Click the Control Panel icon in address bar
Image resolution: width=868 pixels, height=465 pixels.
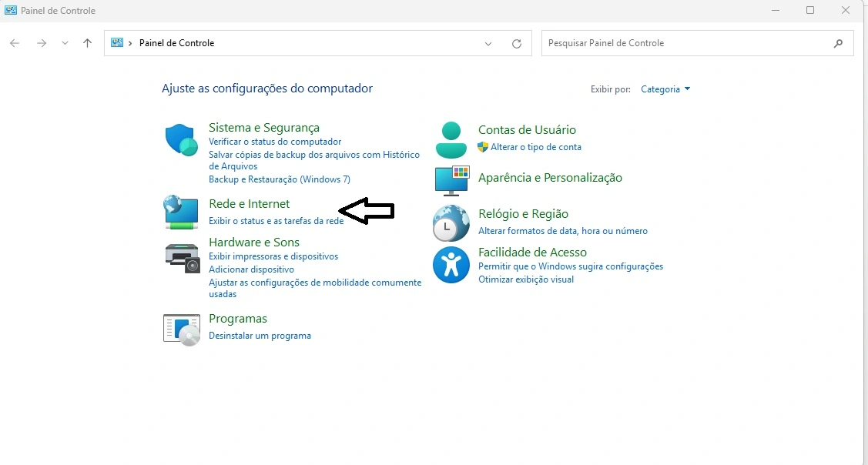pyautogui.click(x=117, y=42)
